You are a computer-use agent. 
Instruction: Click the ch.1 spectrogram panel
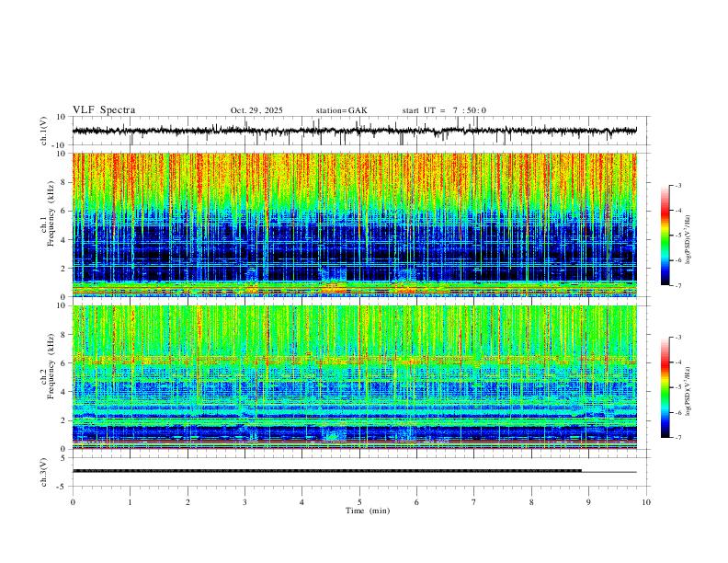coord(354,224)
